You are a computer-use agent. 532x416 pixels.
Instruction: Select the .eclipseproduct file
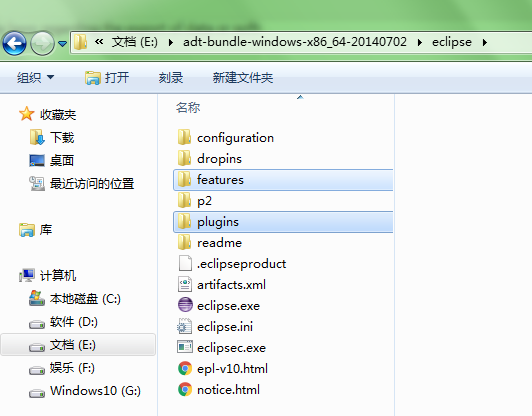click(241, 264)
